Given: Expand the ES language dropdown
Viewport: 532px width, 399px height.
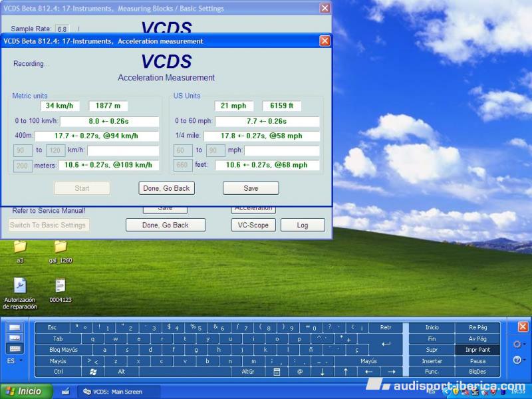Looking at the screenshot, I should [15, 360].
